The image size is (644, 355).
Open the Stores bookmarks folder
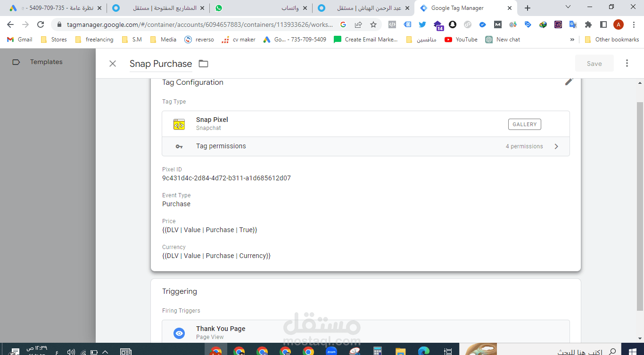click(54, 40)
